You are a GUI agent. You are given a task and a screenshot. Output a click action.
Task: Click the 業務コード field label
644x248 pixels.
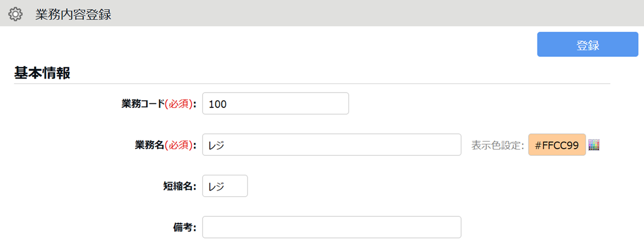tap(143, 104)
